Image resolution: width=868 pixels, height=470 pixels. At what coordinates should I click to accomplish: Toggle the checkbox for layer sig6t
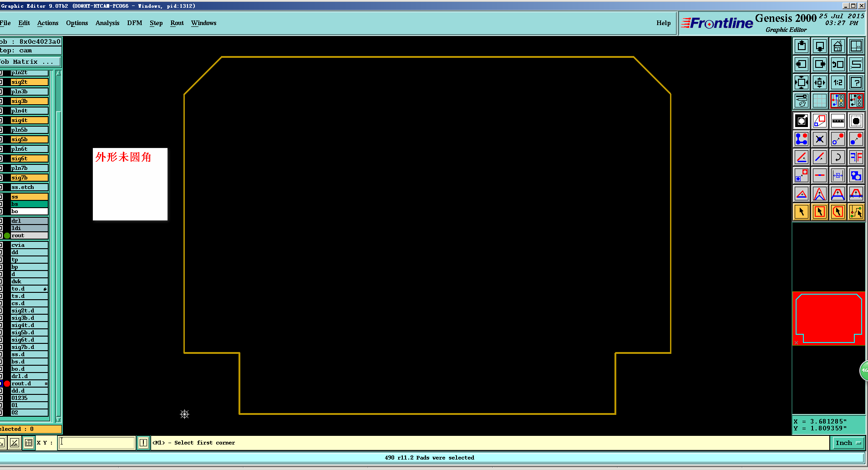point(1,158)
